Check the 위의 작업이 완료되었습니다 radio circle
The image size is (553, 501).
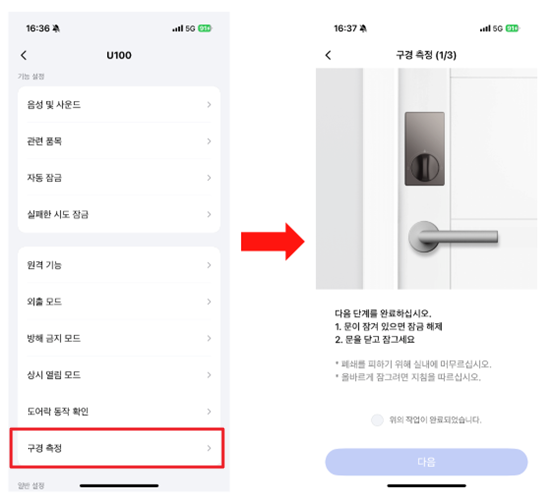tap(377, 420)
